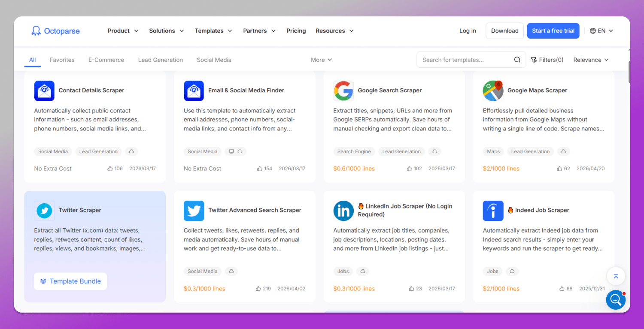Expand the Product menu
The width and height of the screenshot is (644, 329).
pyautogui.click(x=123, y=31)
